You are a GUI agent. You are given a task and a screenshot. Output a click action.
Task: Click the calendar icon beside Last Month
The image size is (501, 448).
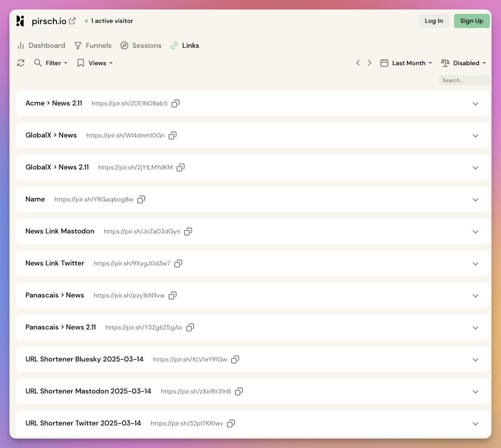[384, 63]
